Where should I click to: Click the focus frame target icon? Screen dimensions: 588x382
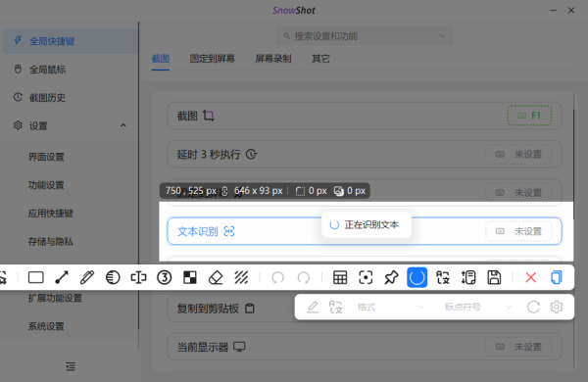coord(366,278)
